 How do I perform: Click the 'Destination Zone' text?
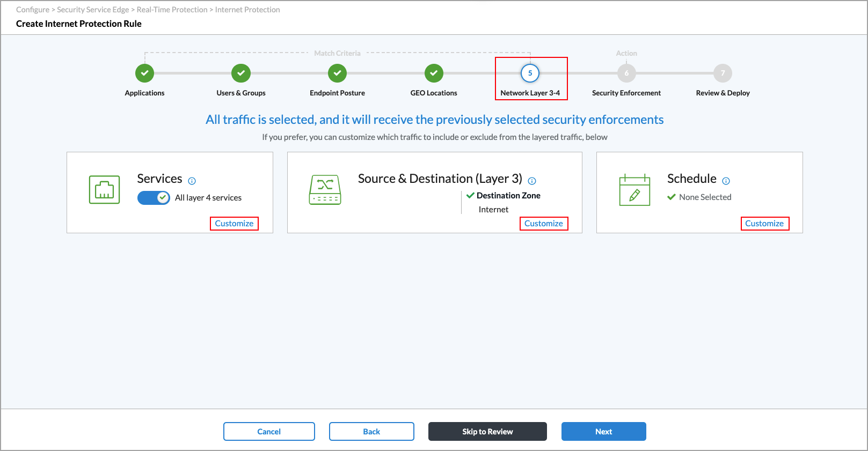[x=508, y=196]
